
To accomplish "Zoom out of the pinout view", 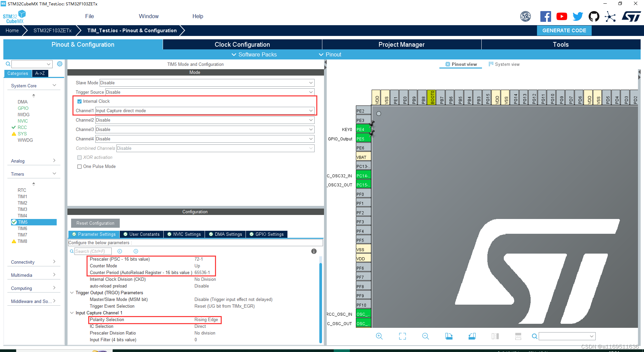I will point(426,336).
